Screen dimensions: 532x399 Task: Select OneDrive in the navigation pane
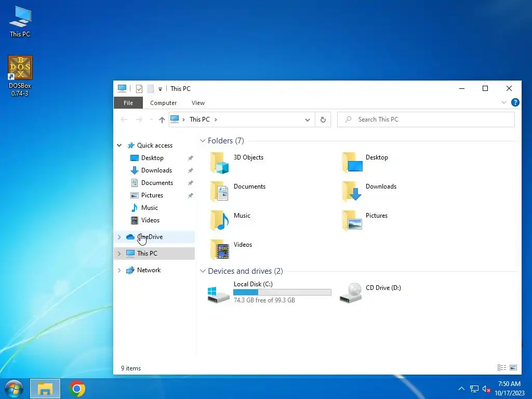click(155, 237)
